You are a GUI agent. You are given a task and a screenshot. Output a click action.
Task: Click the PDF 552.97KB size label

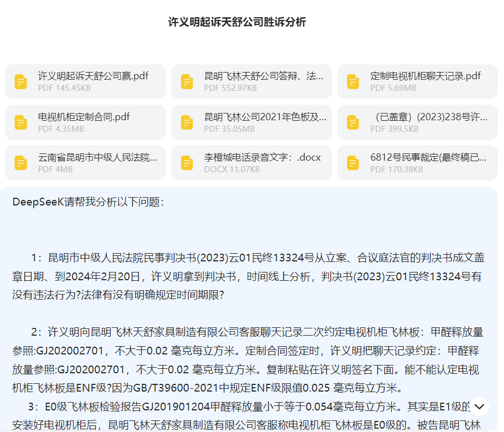pos(231,88)
